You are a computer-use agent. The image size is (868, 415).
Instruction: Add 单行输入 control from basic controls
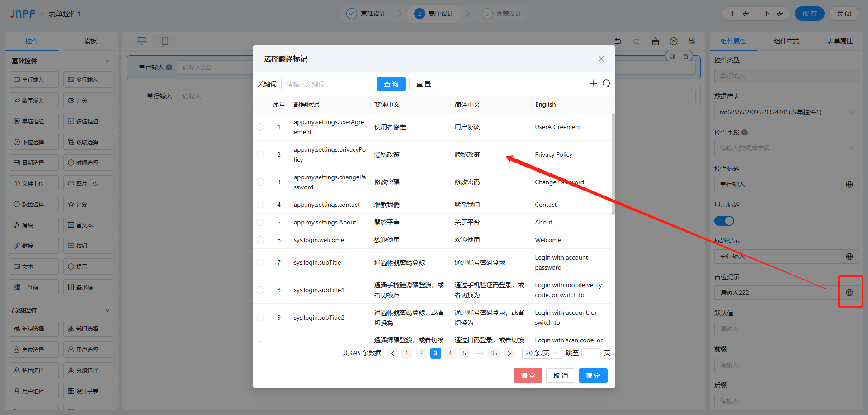click(34, 79)
